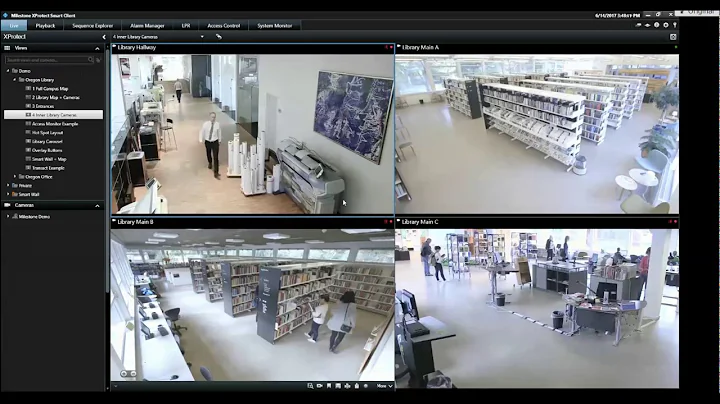Viewport: 720px width, 404px height.
Task: Open the More dropdown in camera toolbar
Action: point(385,386)
